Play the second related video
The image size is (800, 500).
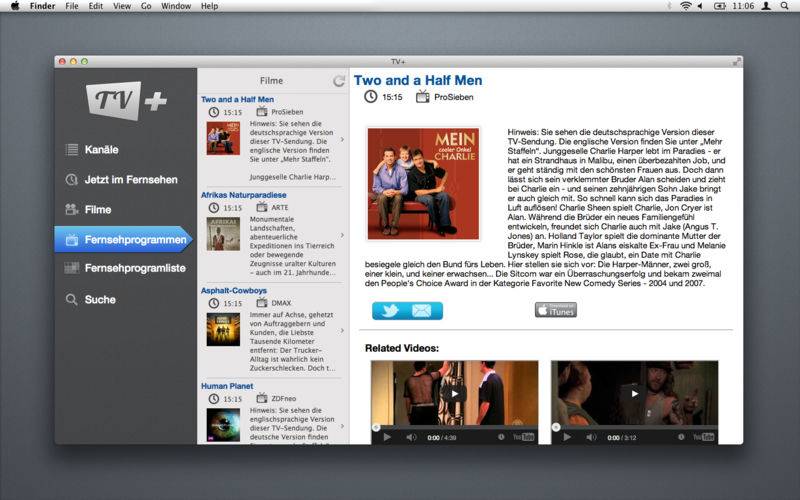click(634, 393)
